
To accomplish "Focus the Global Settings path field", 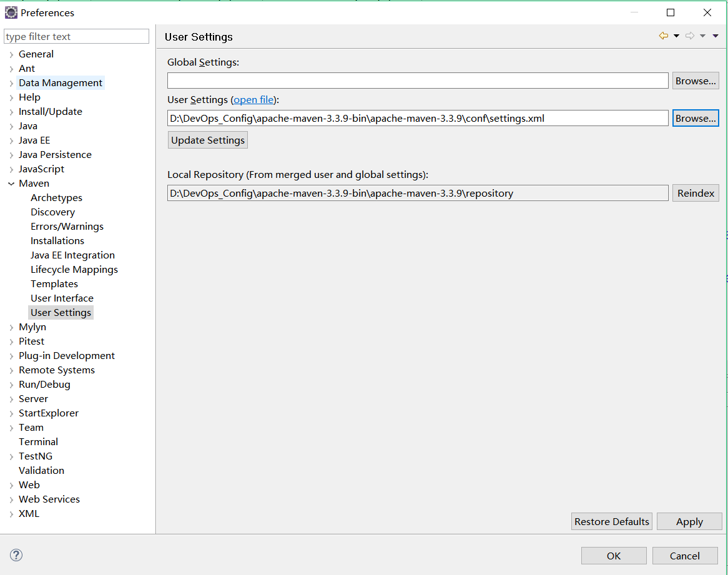I will (x=417, y=81).
